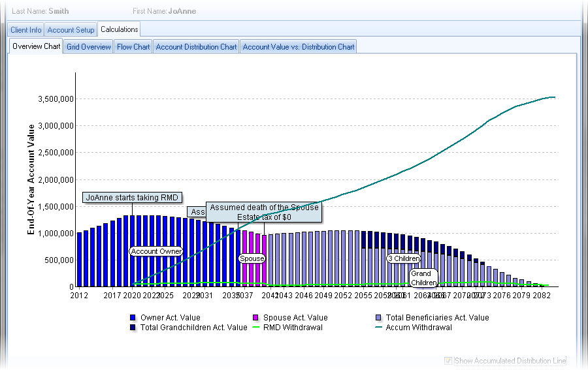Uncheck Show Accumulated Distribution Line checkbox
This screenshot has width=588, height=370.
[448, 361]
